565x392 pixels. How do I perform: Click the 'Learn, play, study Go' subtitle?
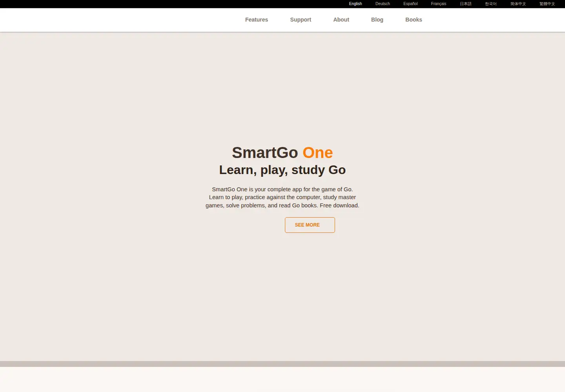[x=282, y=170]
